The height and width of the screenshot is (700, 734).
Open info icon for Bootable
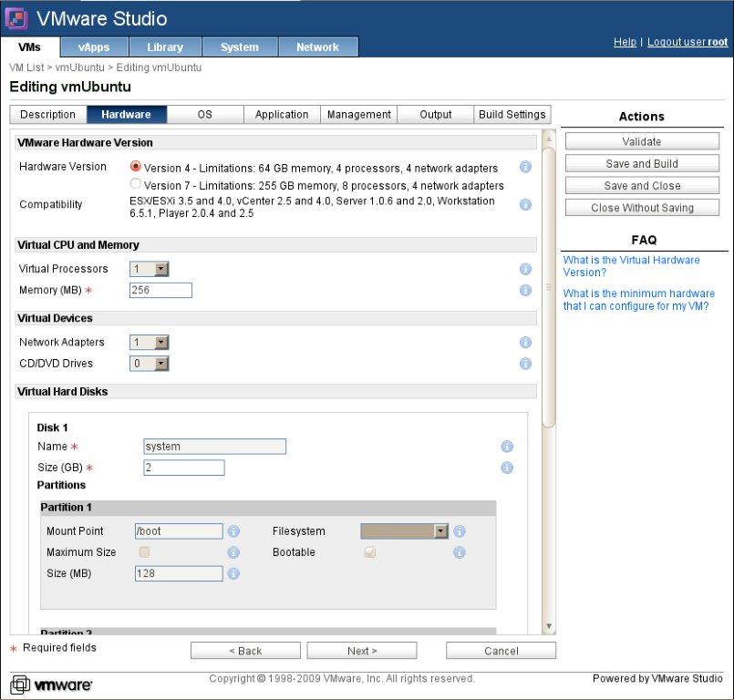[x=460, y=552]
